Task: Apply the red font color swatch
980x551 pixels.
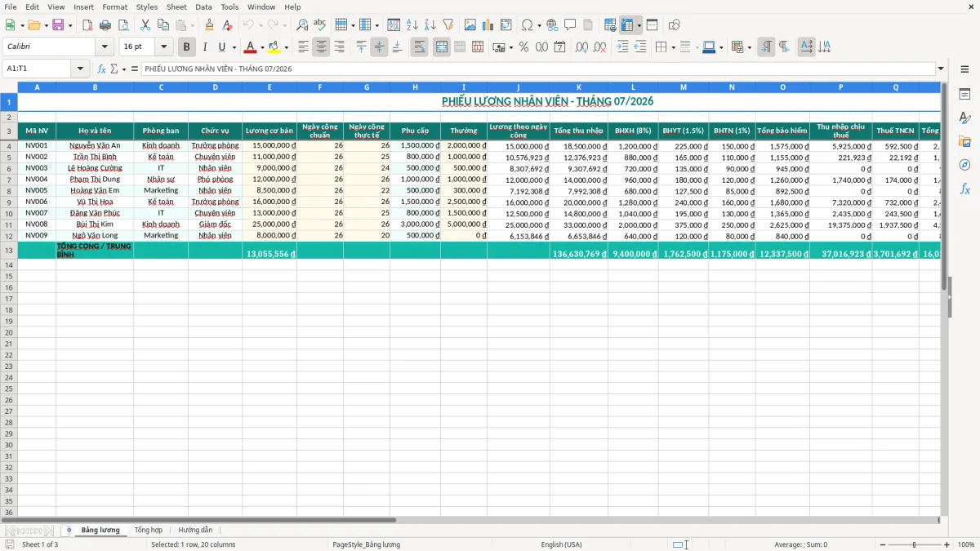Action: coord(250,47)
